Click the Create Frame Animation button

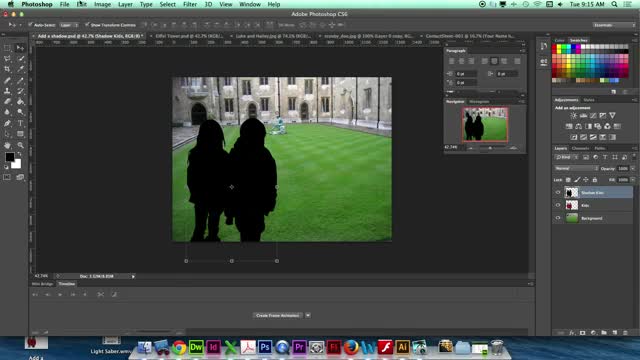(x=278, y=315)
